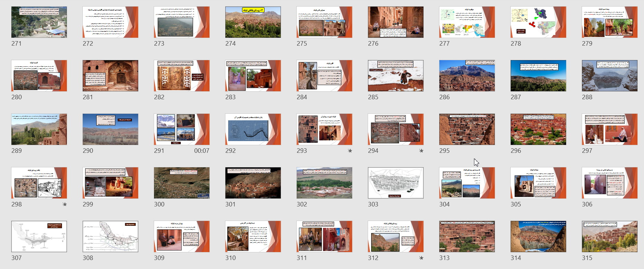Select slide 308 with the street map

110,236
